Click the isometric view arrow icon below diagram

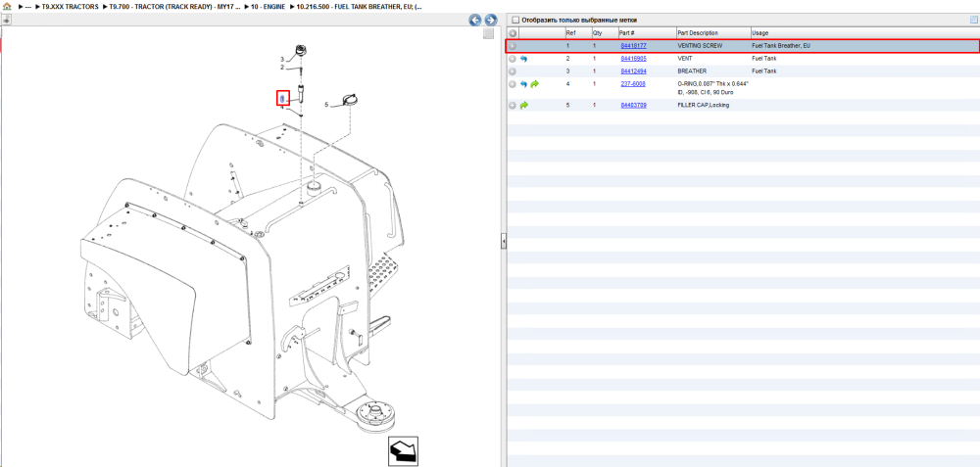coord(403,450)
